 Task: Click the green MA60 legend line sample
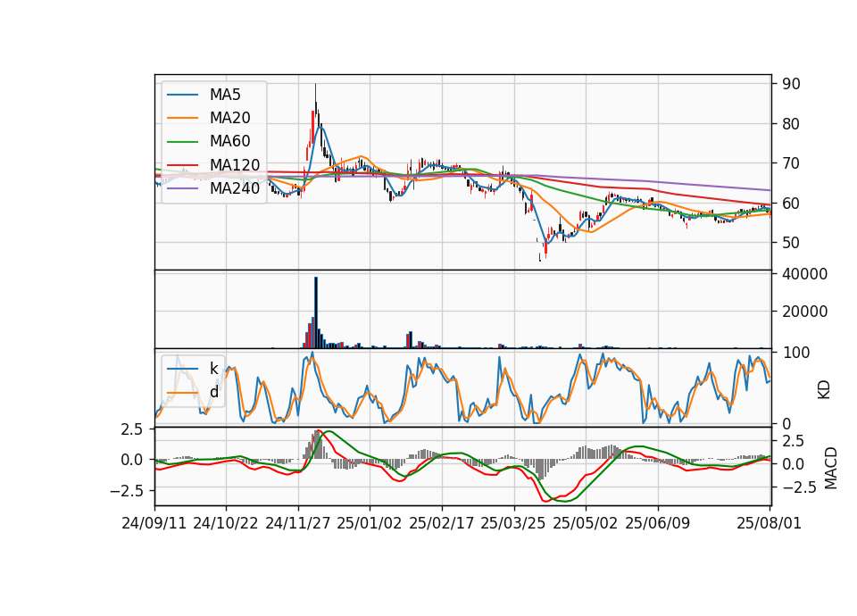point(182,142)
